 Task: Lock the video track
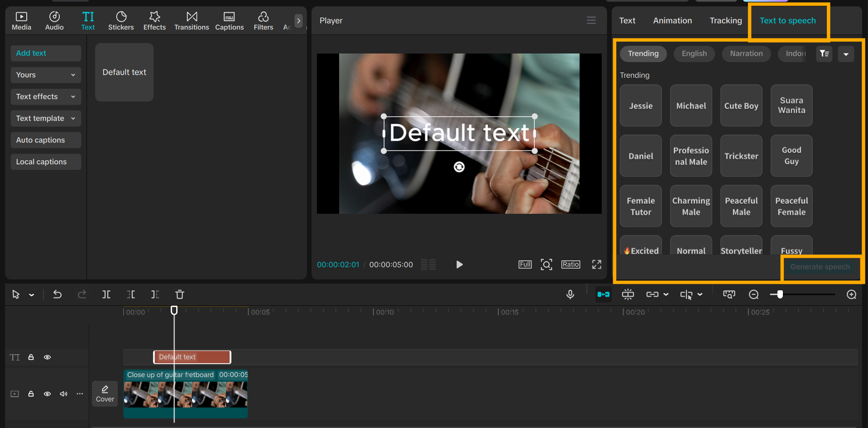point(31,394)
